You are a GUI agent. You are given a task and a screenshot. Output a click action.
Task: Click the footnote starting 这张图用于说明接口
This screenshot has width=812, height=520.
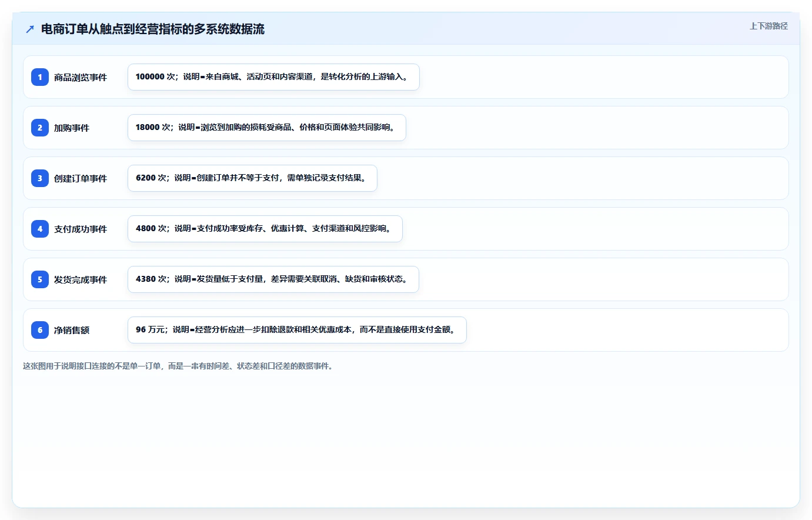(179, 366)
